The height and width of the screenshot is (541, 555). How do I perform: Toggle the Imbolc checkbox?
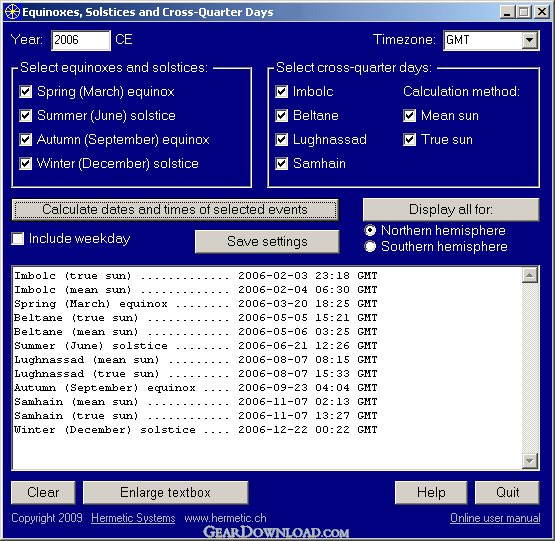click(x=281, y=92)
